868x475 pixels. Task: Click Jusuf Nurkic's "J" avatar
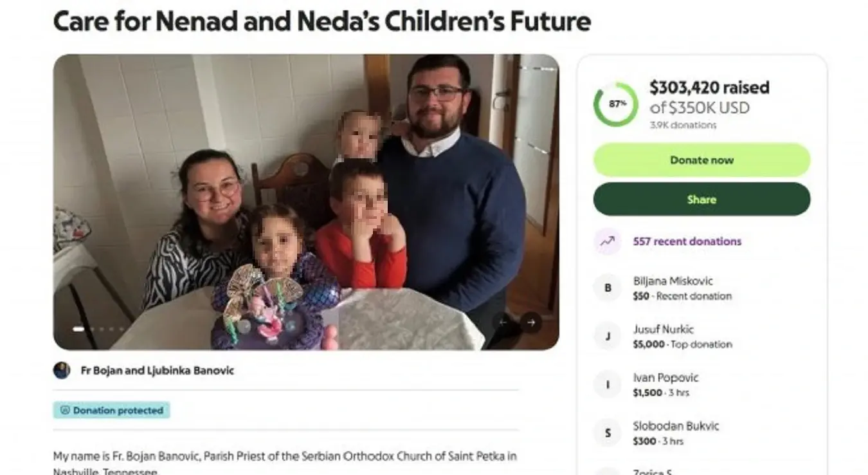[608, 336]
